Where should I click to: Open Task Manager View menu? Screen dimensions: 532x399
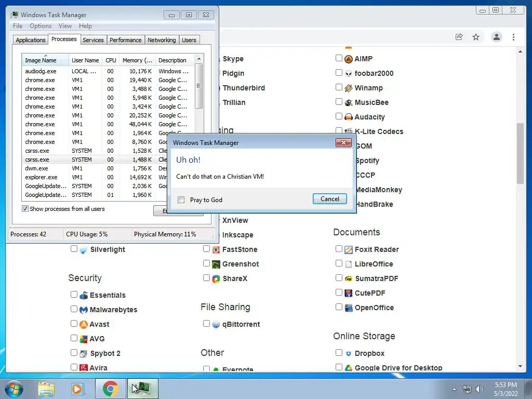pos(65,26)
